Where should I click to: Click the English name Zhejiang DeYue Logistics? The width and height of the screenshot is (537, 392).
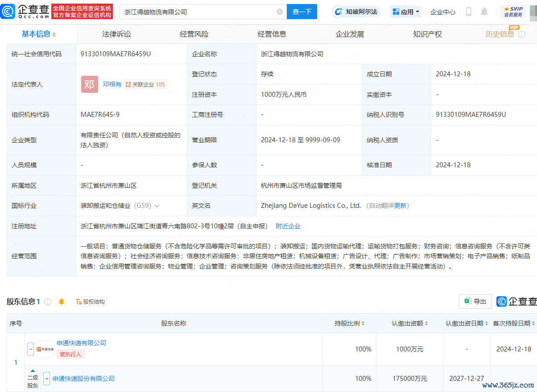point(311,206)
